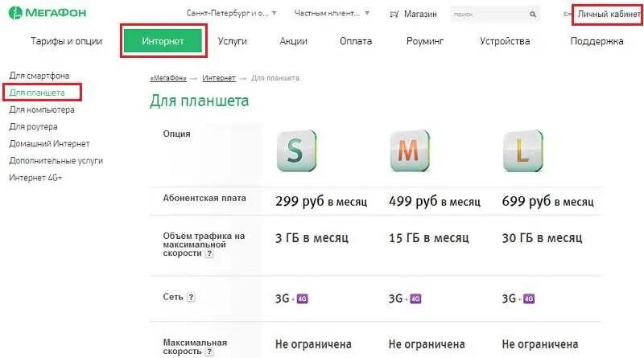This screenshot has width=644, height=358.
Task: Expand the Санкт-Петербург region dropdown
Action: (232, 13)
